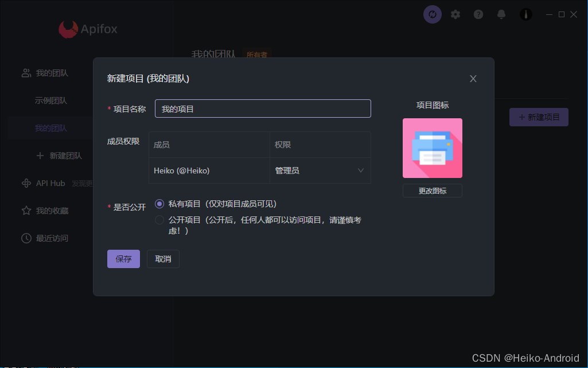Click the + 新建项目 button
588x368 pixels.
pyautogui.click(x=539, y=118)
